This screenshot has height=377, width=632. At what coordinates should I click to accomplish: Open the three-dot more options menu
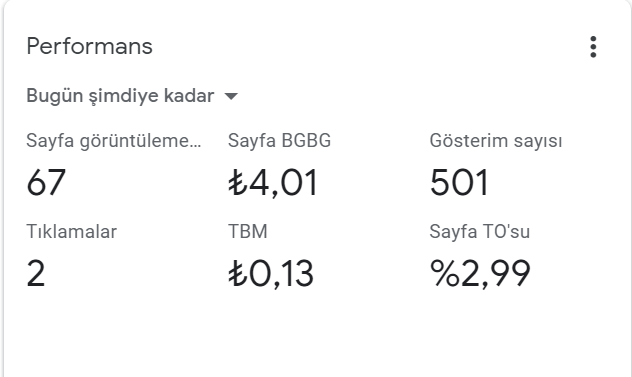(593, 47)
